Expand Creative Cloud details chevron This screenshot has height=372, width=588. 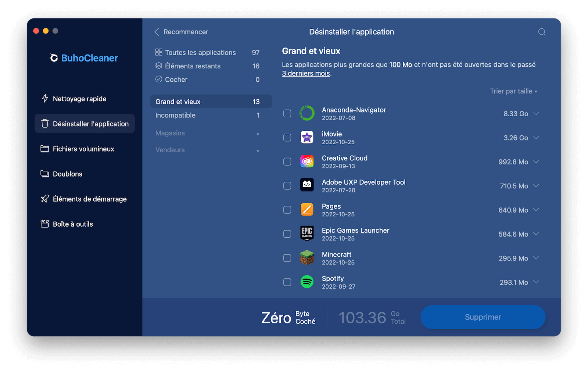[x=536, y=162]
